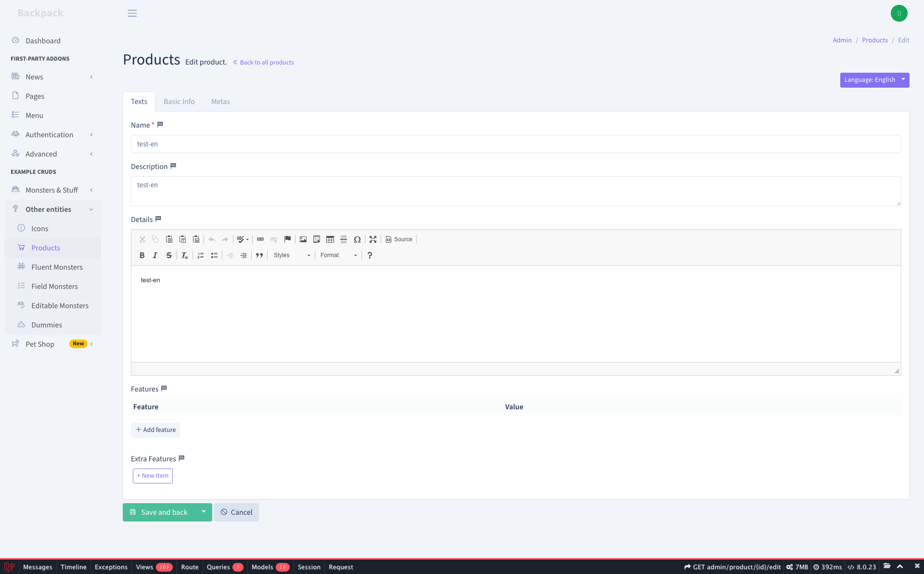924x574 pixels.
Task: Click the Add feature button
Action: pos(155,430)
